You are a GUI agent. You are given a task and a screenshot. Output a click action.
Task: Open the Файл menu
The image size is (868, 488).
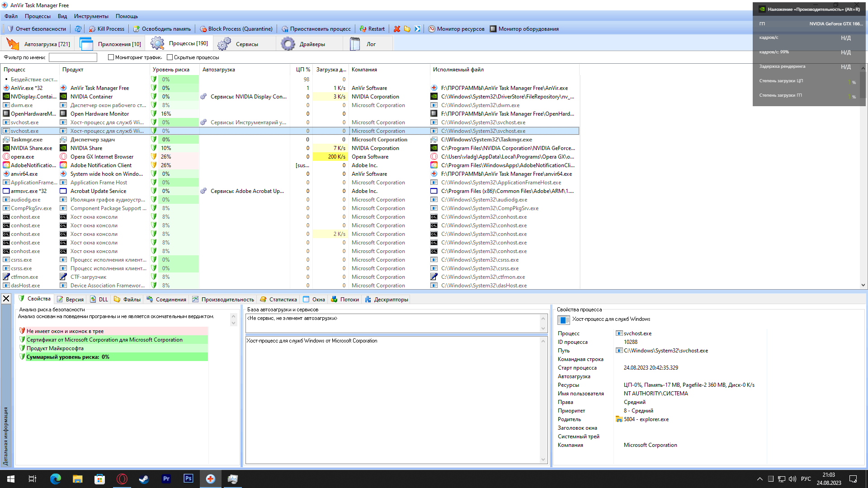(11, 16)
